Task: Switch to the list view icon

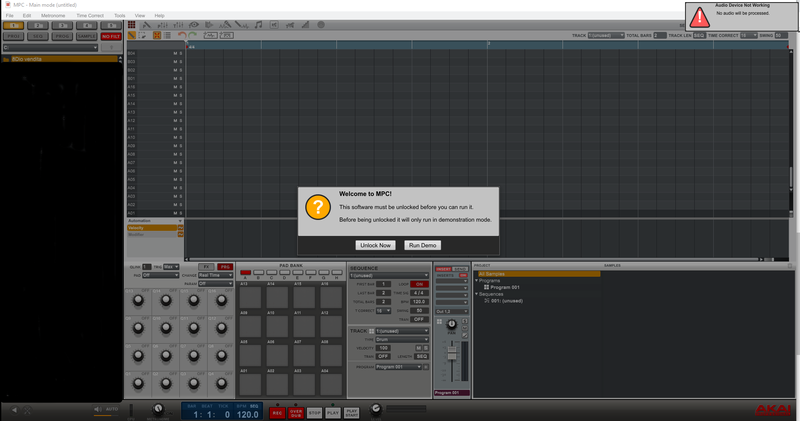Action: click(167, 35)
